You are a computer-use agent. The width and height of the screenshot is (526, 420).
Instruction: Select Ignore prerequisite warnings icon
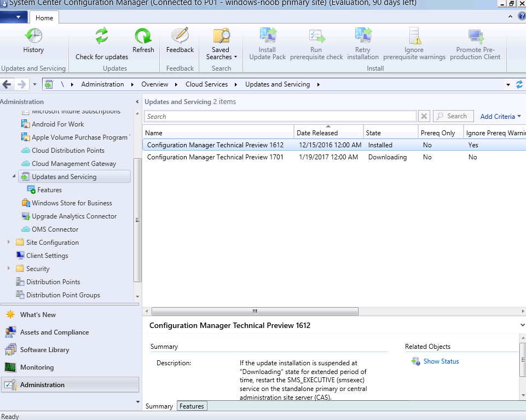click(415, 36)
